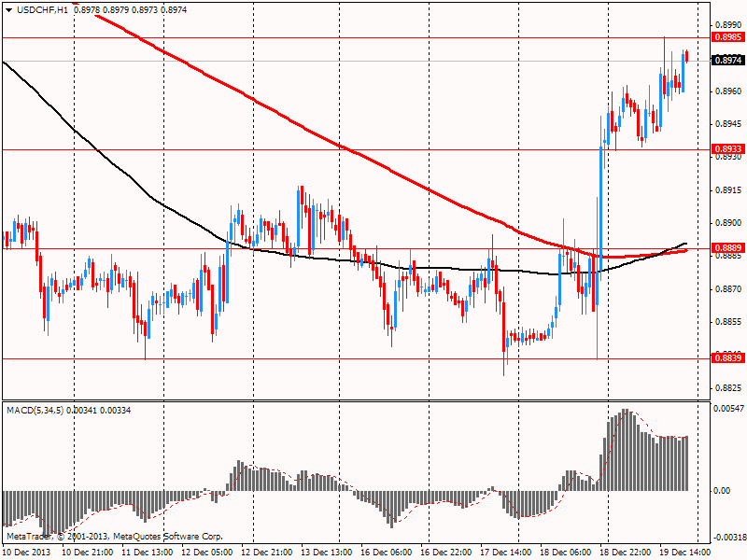Click the -0.00318 MACD scale value

pos(730,538)
